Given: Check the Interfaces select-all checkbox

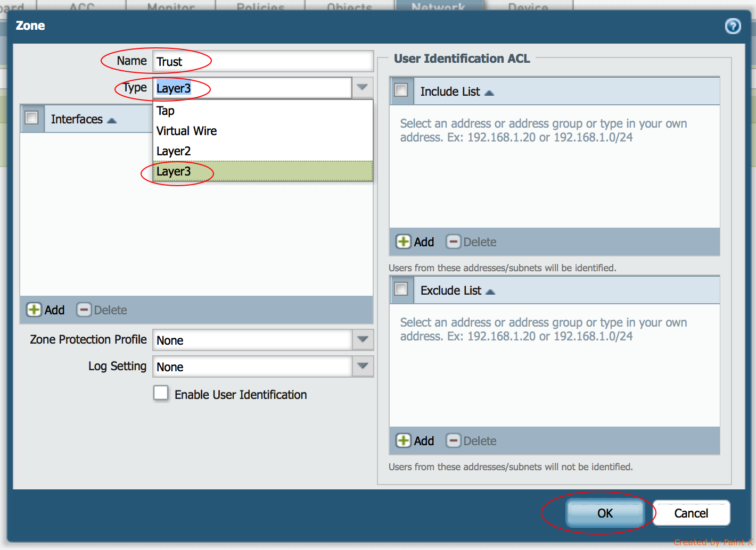Looking at the screenshot, I should tap(32, 118).
